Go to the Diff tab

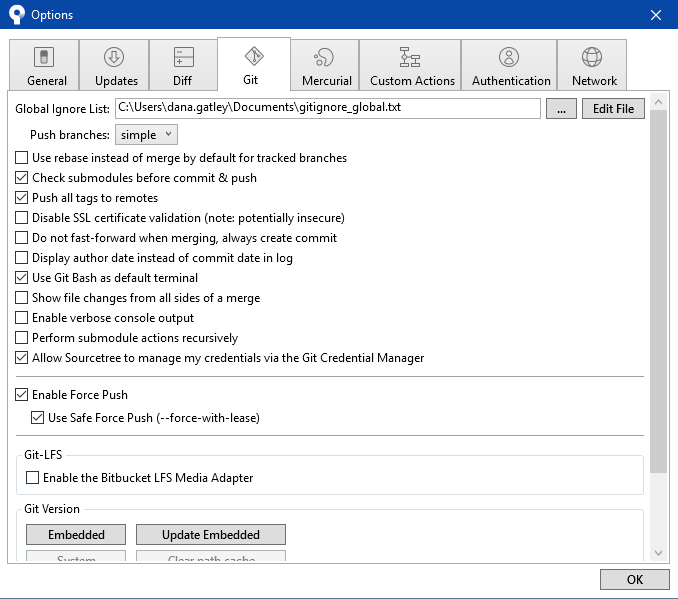pyautogui.click(x=183, y=65)
